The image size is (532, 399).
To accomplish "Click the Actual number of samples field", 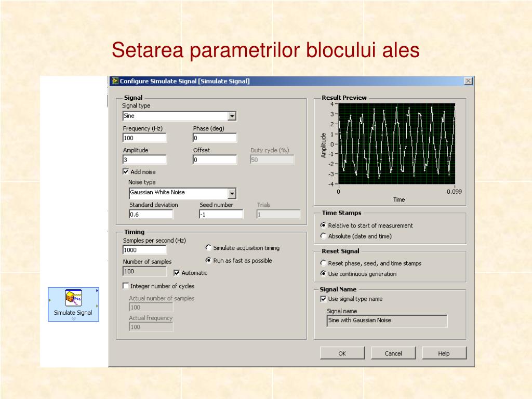I will pyautogui.click(x=151, y=308).
